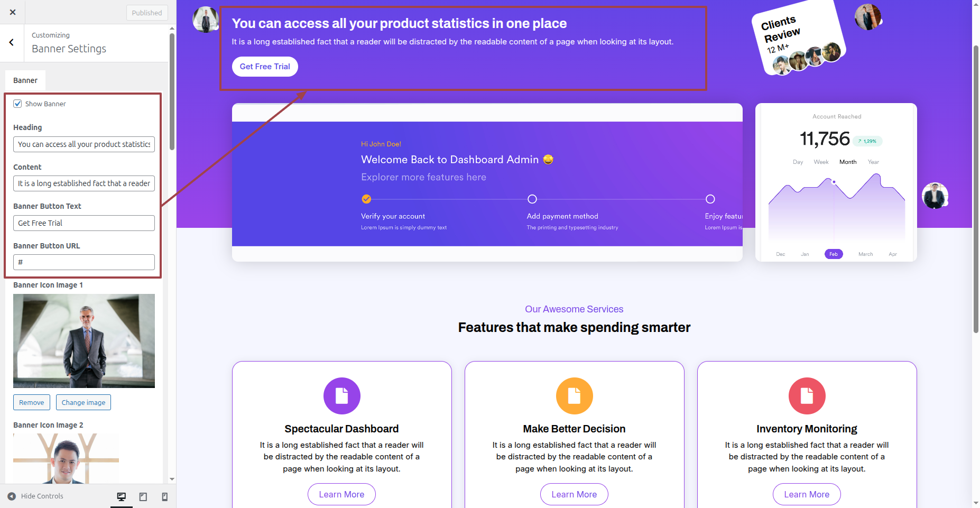Click the Hide Controls collapse icon

pos(12,496)
